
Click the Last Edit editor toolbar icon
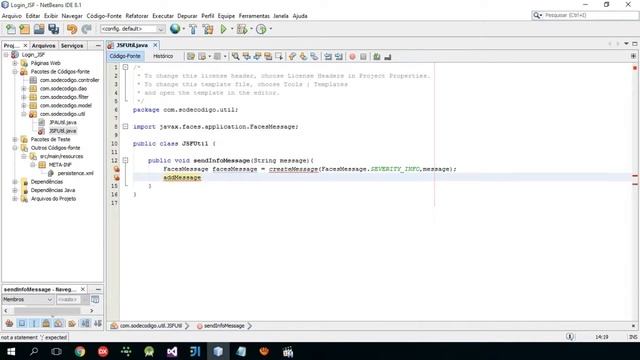coord(191,56)
